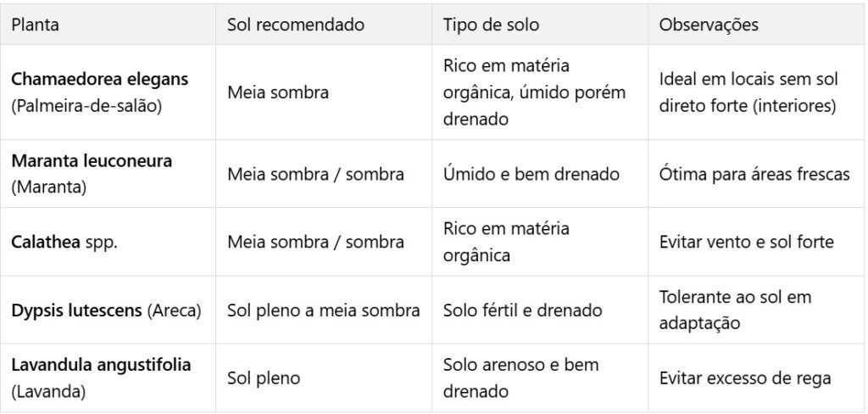Click the 'Planta' column header
868x414 pixels.
click(x=35, y=25)
